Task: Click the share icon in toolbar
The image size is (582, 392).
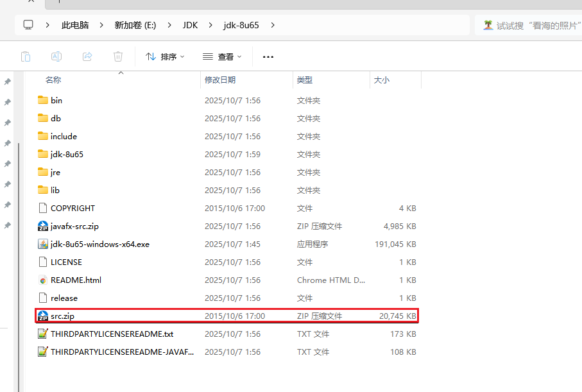Action: [x=87, y=56]
